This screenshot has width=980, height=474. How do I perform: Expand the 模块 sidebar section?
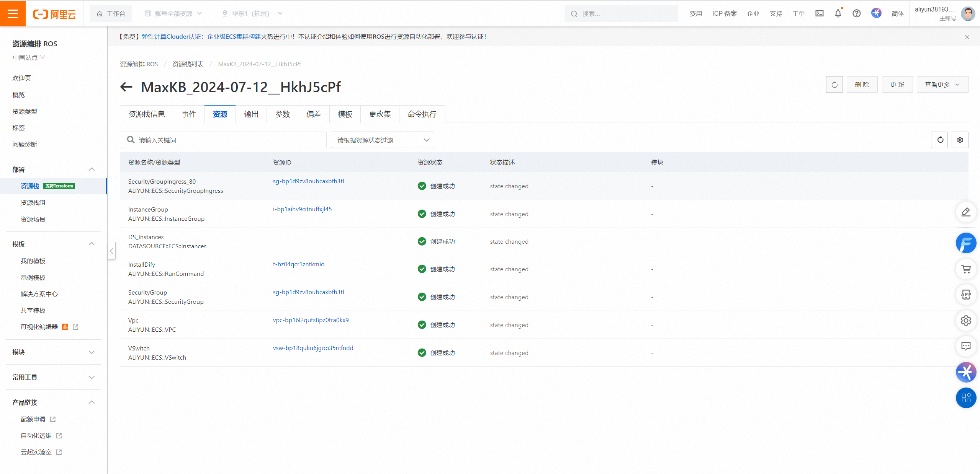(92, 352)
